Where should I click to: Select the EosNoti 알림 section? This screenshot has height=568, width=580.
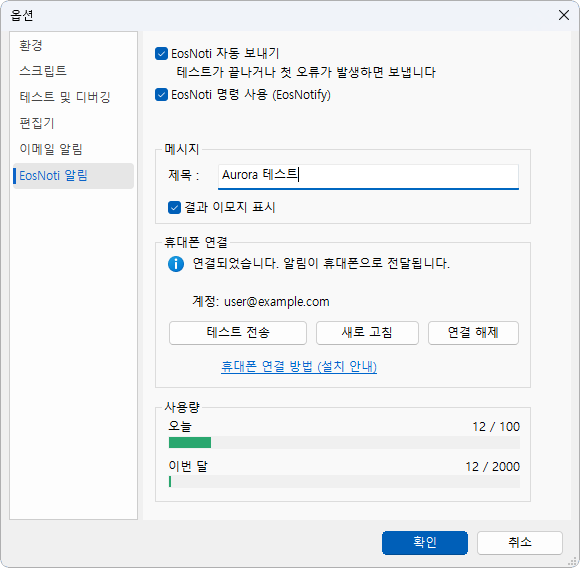(73, 176)
